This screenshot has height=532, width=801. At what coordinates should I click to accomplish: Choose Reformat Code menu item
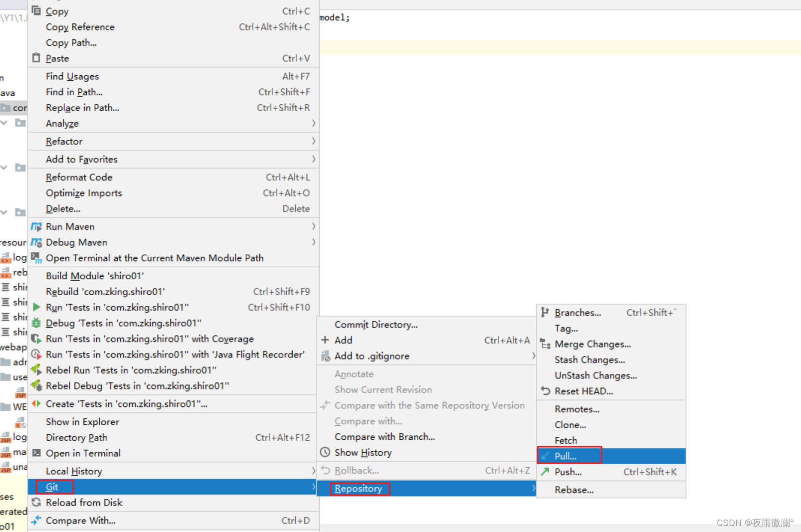point(173,177)
